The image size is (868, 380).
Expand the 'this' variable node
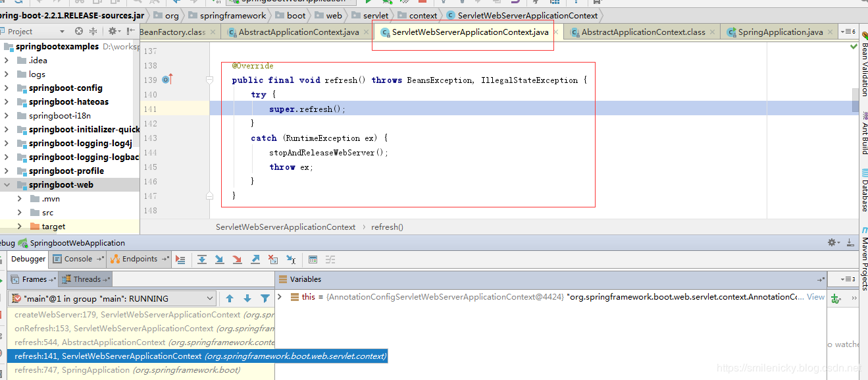point(280,297)
